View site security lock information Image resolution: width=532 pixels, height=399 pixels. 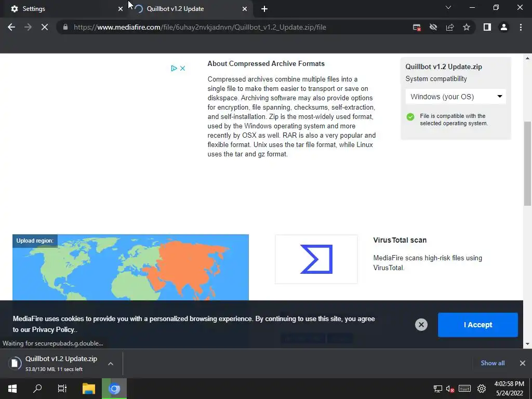[x=65, y=27]
